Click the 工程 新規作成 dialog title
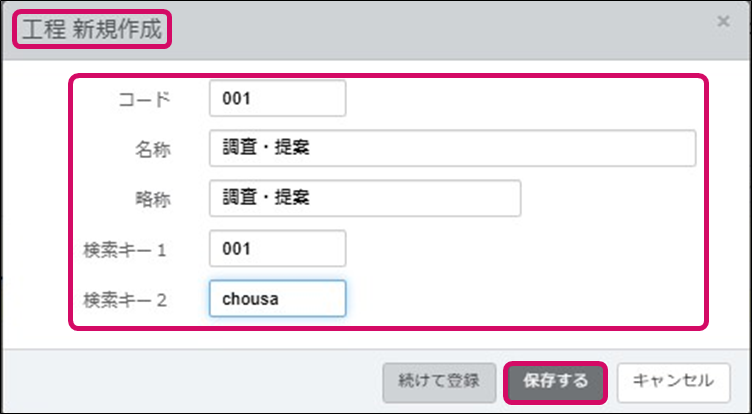 click(x=91, y=27)
